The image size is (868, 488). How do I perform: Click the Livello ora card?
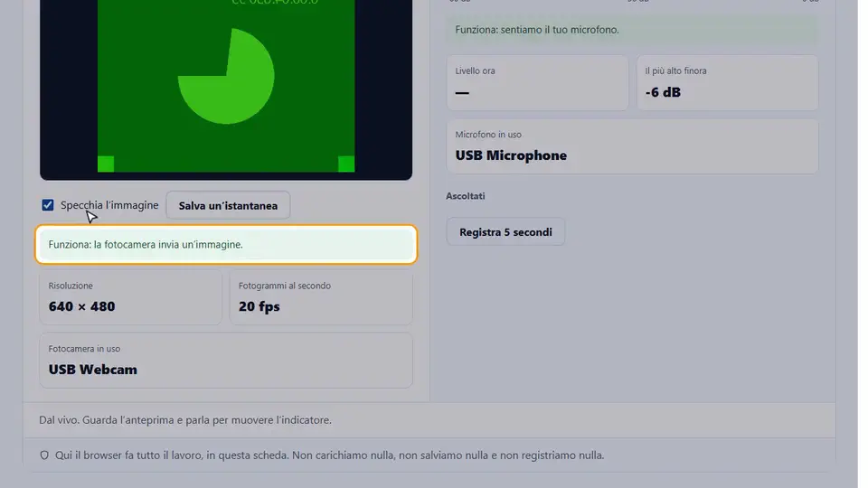537,82
